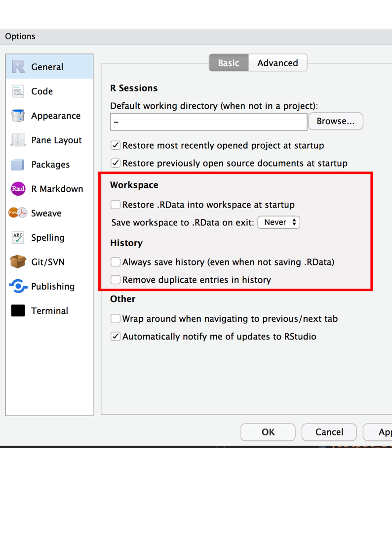Select Publishing label in options list
Viewport: 392px width, 555px height.
pyautogui.click(x=53, y=286)
